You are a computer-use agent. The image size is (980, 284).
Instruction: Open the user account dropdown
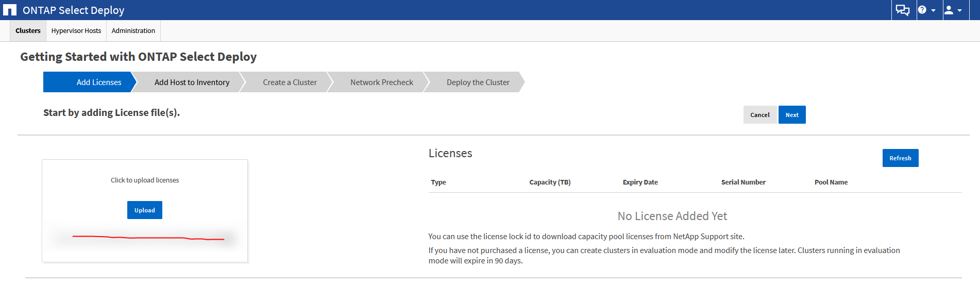pos(953,10)
